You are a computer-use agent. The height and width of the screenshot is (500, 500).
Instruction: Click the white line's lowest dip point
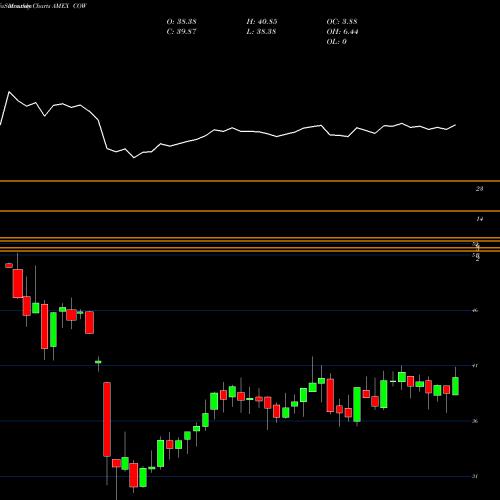click(x=134, y=157)
